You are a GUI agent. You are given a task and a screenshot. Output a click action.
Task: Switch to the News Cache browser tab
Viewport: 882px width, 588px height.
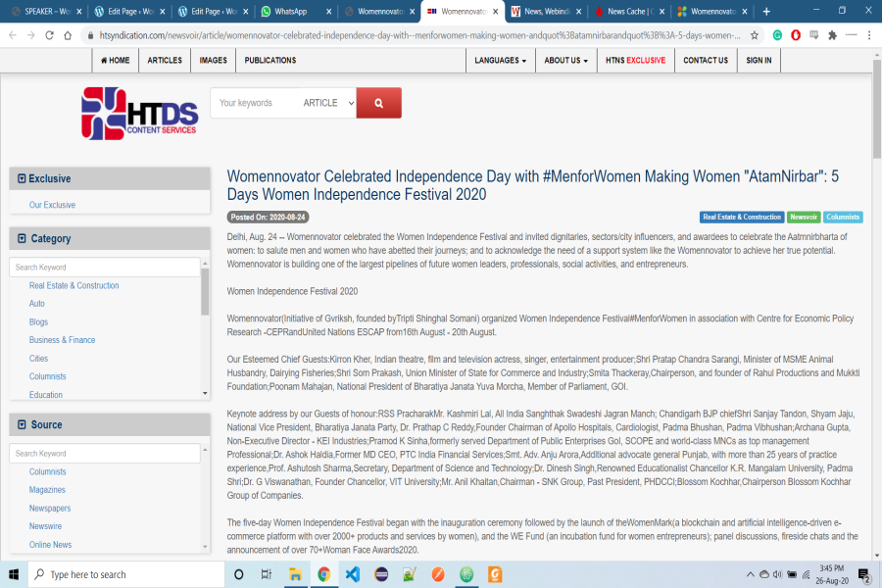pyautogui.click(x=628, y=11)
